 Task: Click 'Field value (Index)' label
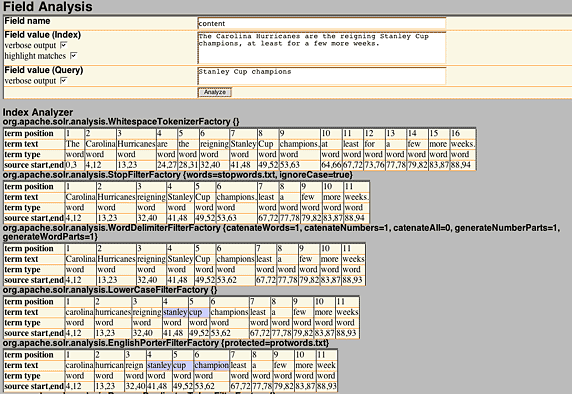(42, 35)
